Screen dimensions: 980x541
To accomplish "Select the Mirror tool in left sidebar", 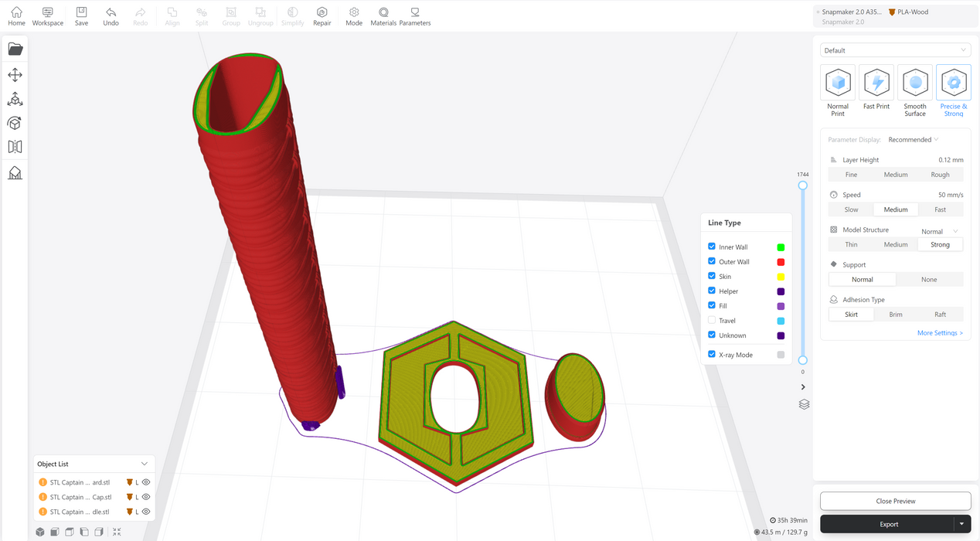I will click(x=15, y=147).
